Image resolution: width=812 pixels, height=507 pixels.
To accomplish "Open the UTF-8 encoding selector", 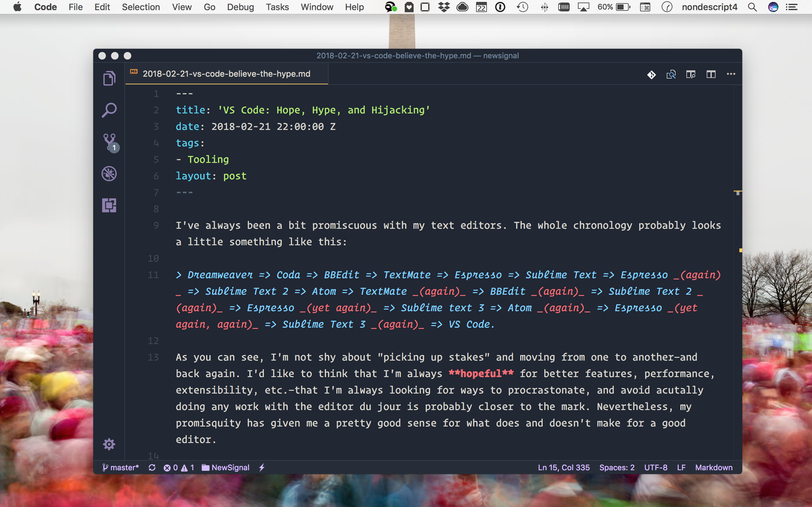I will pyautogui.click(x=655, y=467).
